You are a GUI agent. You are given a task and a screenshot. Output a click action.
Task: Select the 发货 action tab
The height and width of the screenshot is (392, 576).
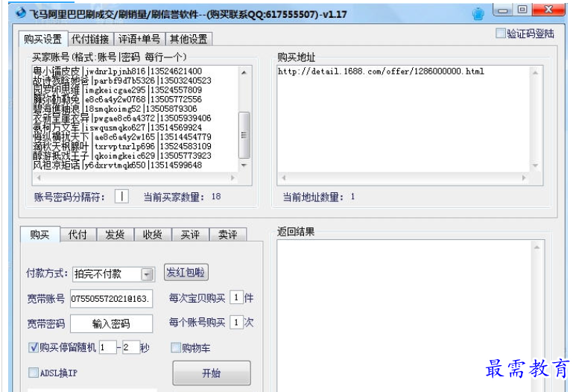coord(115,235)
